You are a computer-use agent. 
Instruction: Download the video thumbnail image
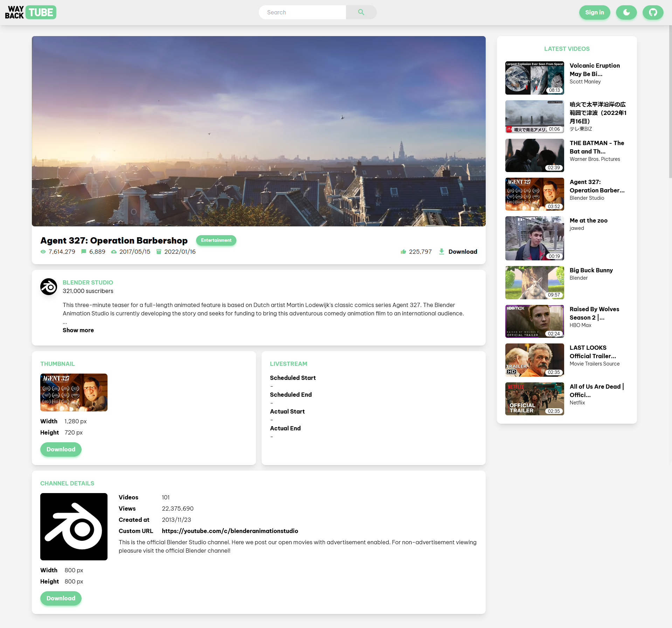click(x=61, y=450)
